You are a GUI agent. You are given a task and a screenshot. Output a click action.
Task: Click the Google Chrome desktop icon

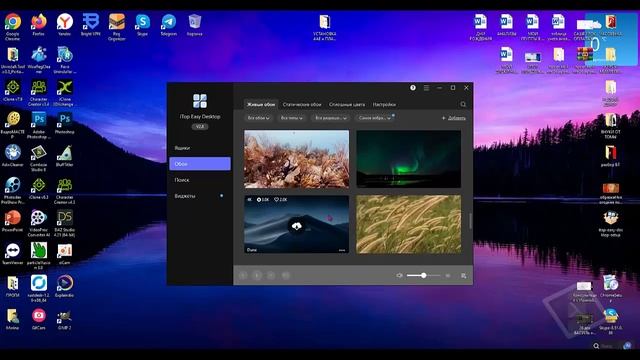point(13,27)
